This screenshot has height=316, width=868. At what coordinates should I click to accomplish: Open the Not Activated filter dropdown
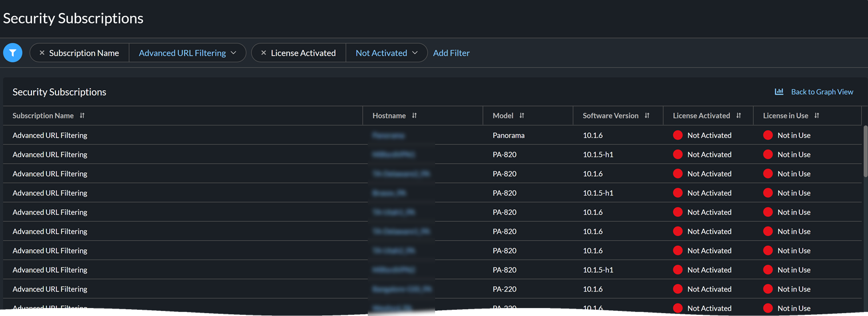pyautogui.click(x=387, y=53)
